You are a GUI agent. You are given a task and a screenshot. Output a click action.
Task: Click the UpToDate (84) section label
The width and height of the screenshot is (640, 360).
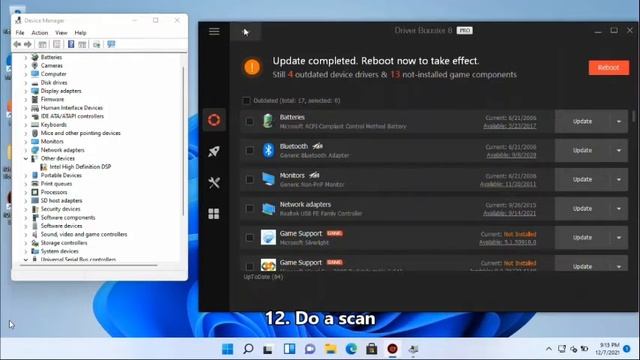point(263,277)
